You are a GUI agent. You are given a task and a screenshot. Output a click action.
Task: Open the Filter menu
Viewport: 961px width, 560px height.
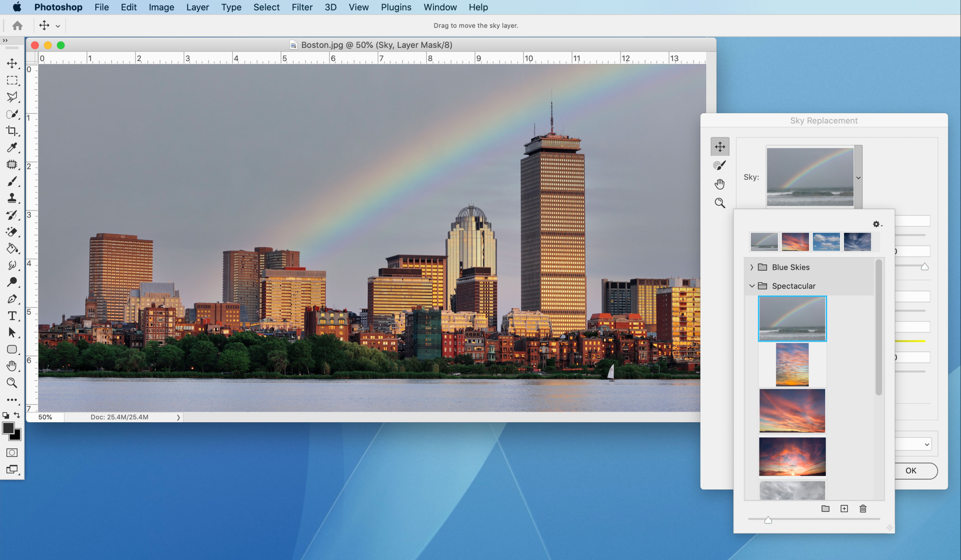[302, 7]
